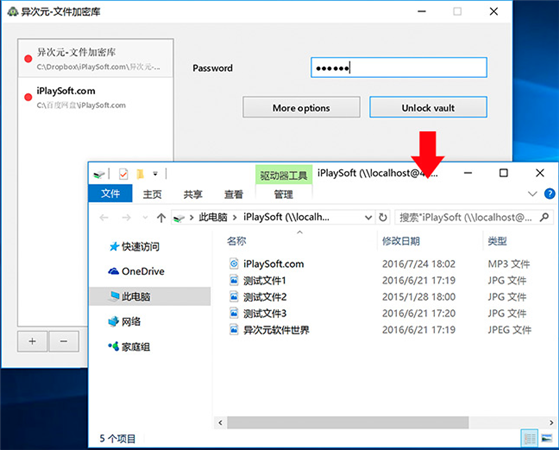Screen dimensions: 559x450
Task: Click the drive icon in Explorer title bar
Action: 99,174
